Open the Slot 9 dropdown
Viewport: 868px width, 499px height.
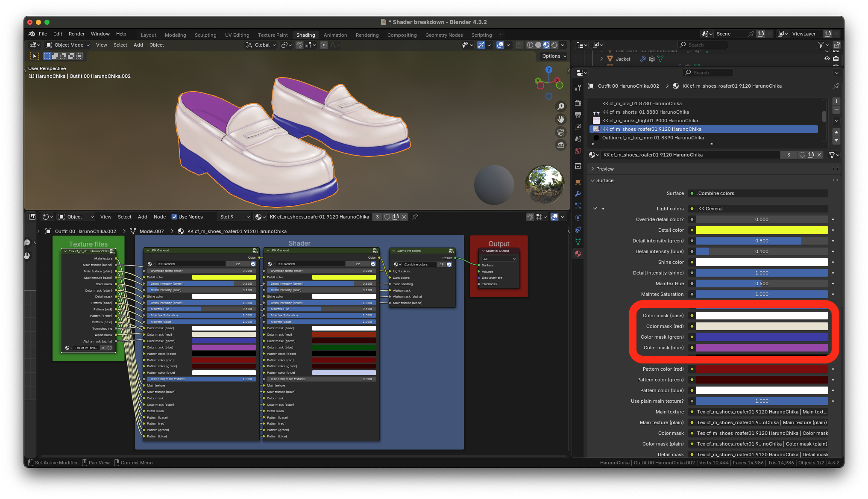click(234, 217)
